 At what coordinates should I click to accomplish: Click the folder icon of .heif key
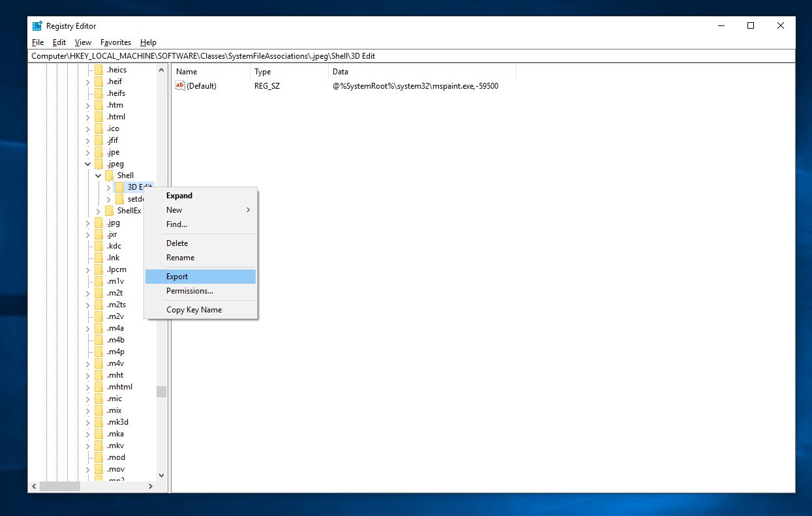click(98, 82)
